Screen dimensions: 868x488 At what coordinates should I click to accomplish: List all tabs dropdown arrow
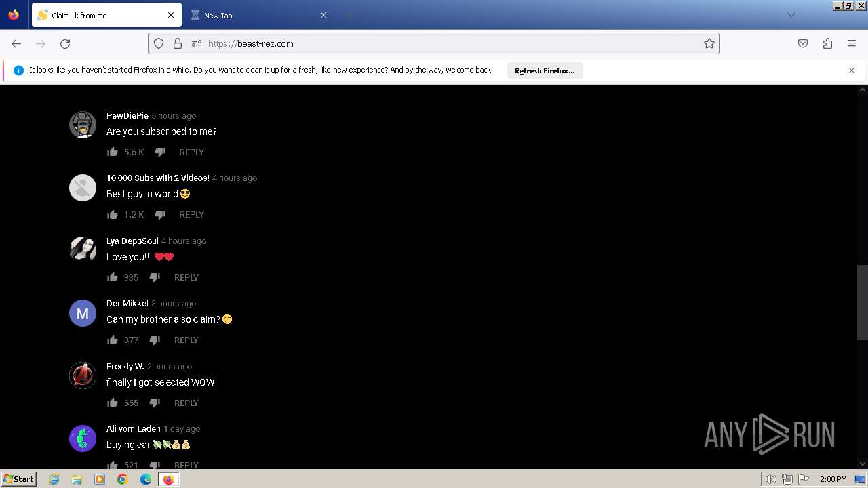791,15
